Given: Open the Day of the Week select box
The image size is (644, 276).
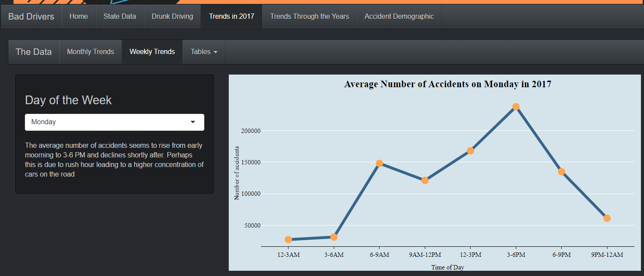Looking at the screenshot, I should (x=115, y=122).
